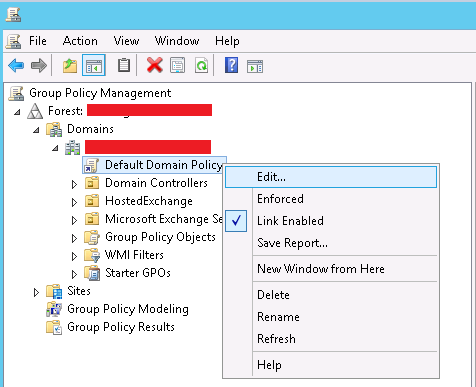Image resolution: width=476 pixels, height=387 pixels.
Task: Select the Domain Controllers label
Action: [x=156, y=183]
